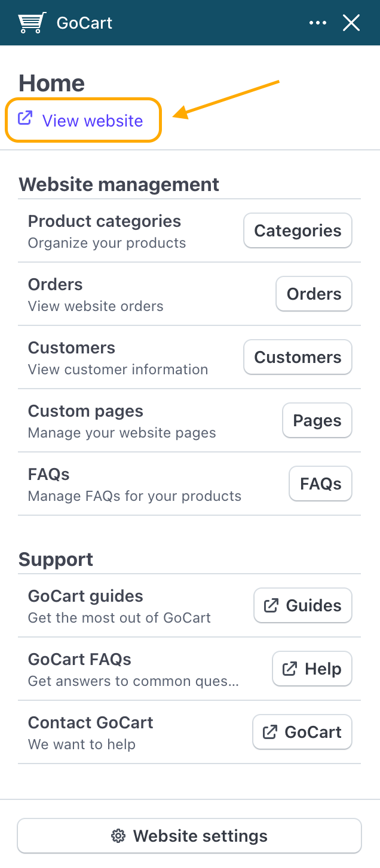This screenshot has height=868, width=380.
Task: Close the GoCart panel
Action: (351, 22)
